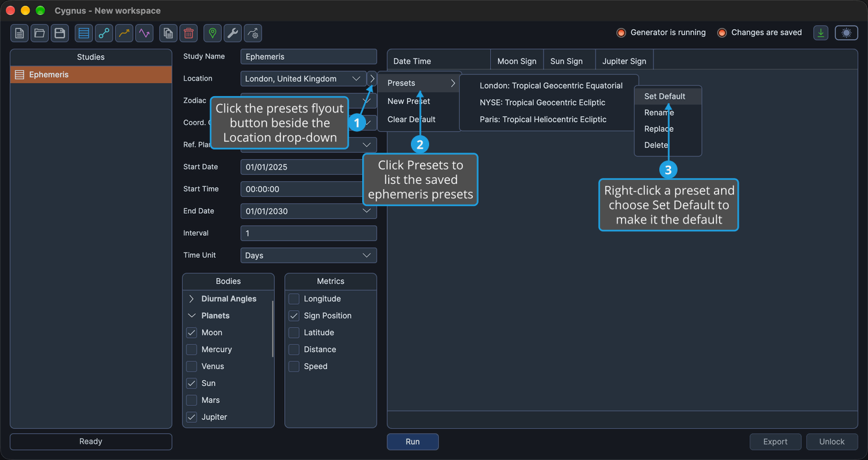
Task: Open locations with the green map pin icon
Action: click(x=213, y=33)
